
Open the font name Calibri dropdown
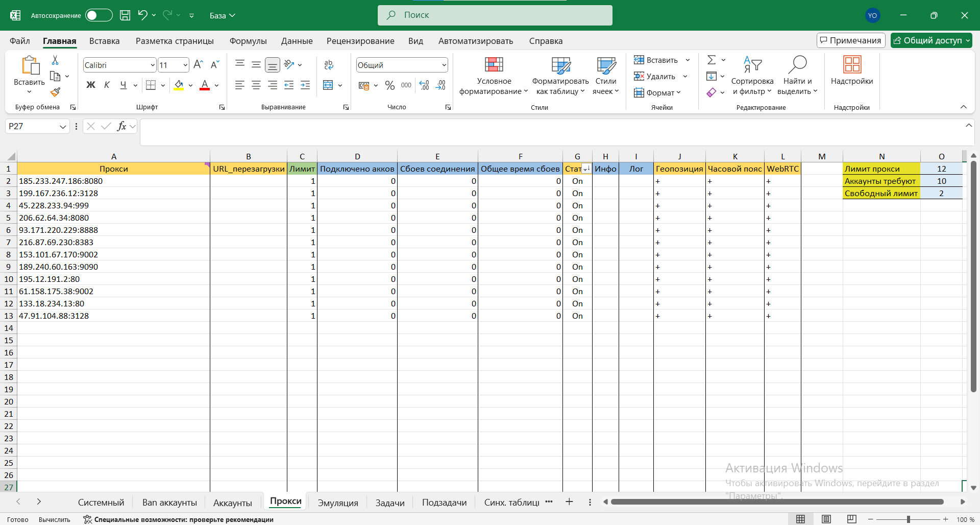tap(152, 65)
